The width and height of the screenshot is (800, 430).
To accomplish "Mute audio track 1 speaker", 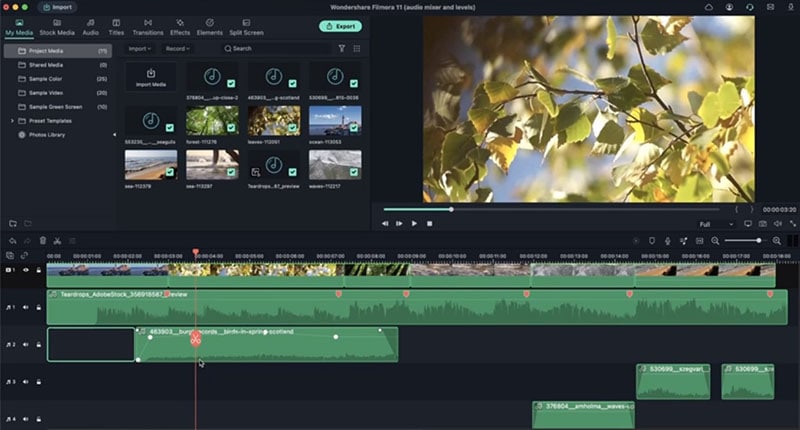I will tap(26, 308).
